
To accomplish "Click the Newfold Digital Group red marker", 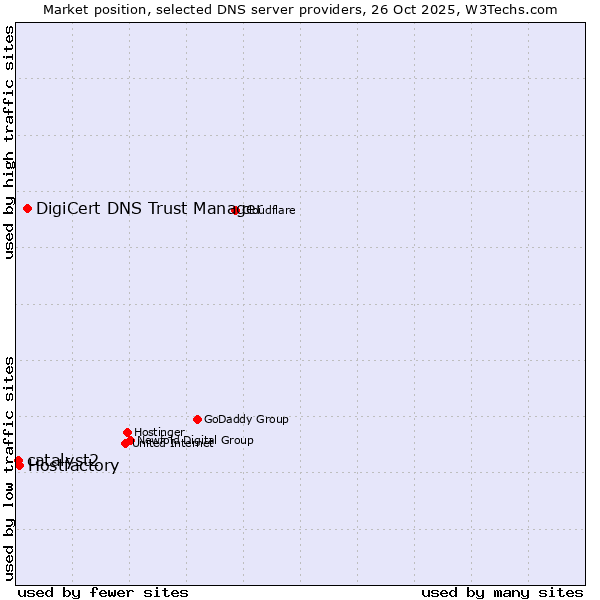I will point(130,440).
